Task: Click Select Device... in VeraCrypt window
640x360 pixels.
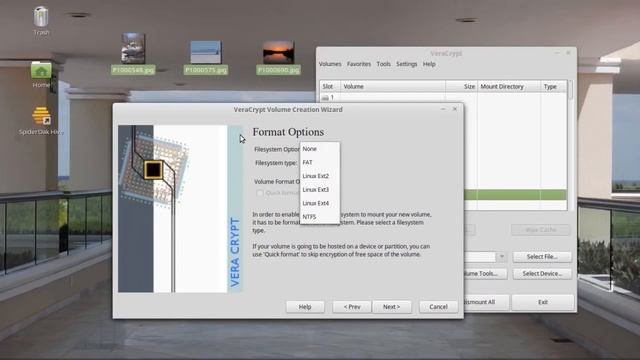Action: tap(542, 273)
